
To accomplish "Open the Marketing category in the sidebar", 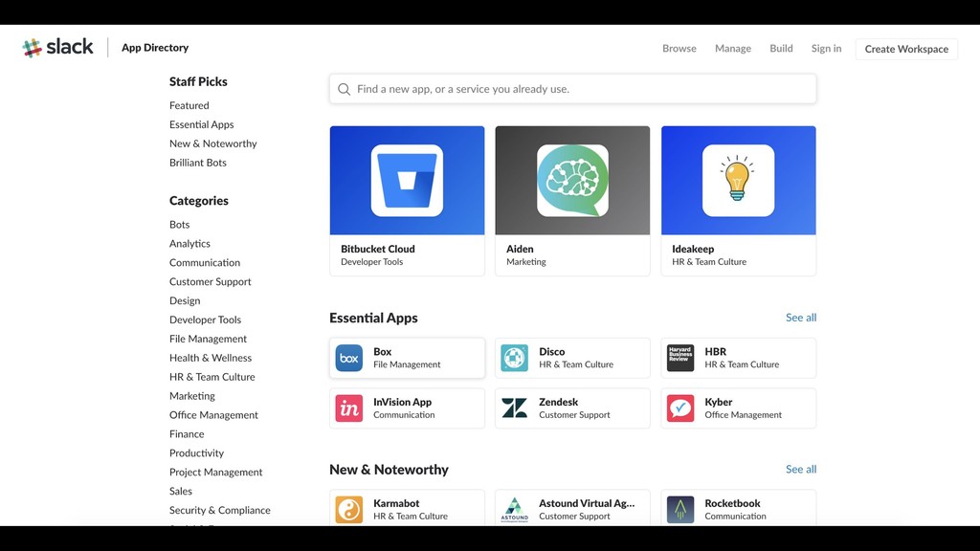I will pos(191,396).
